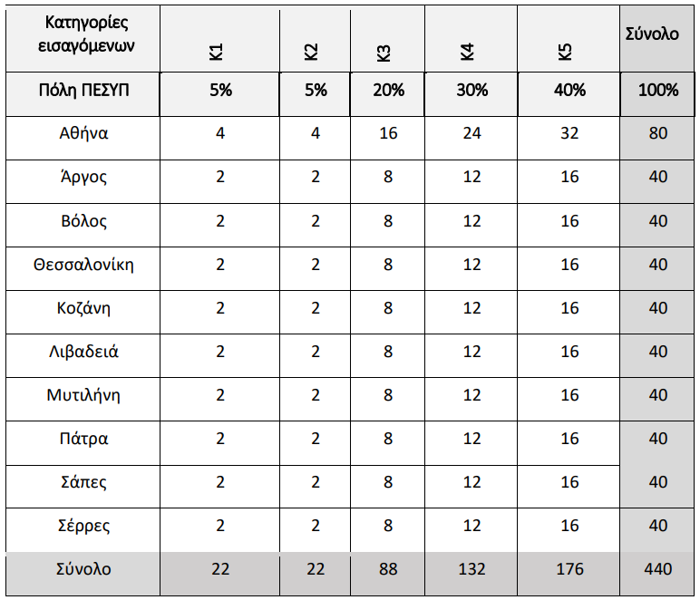Viewport: 700px width, 600px height.
Task: Click the Αθήνα row label
Action: (83, 133)
